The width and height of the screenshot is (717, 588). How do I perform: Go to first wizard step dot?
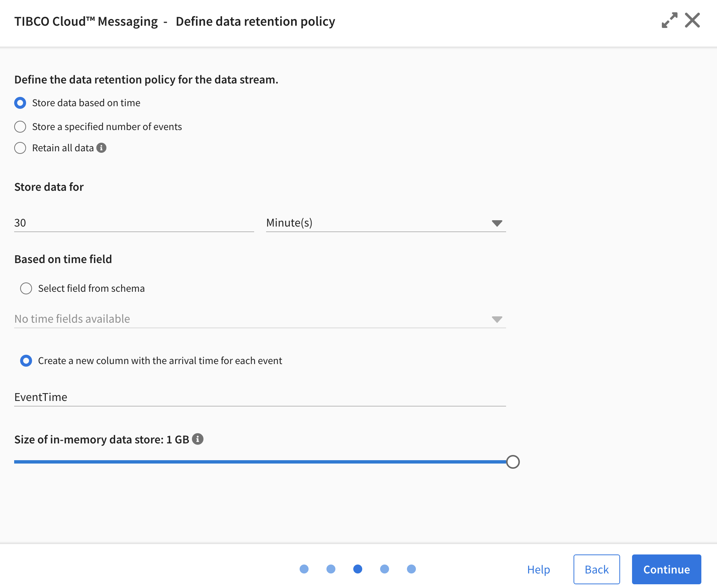[x=304, y=569]
